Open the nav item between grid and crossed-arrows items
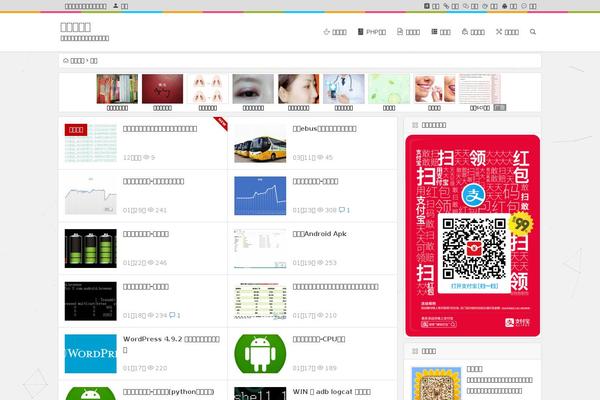The height and width of the screenshot is (400, 600). click(x=473, y=32)
